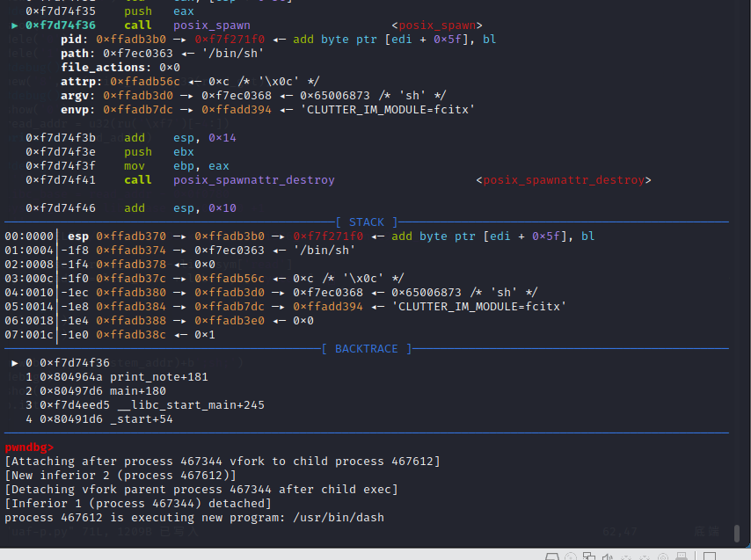Viewport: 751px width, 560px height.
Task: Click stack row 01:0004
Action: click(x=180, y=251)
